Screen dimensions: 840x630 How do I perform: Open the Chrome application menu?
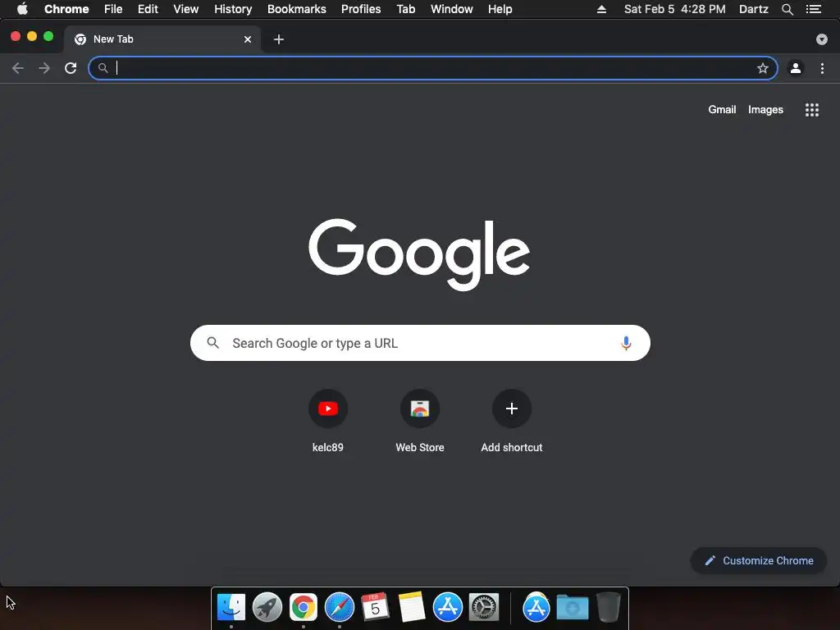(x=66, y=9)
